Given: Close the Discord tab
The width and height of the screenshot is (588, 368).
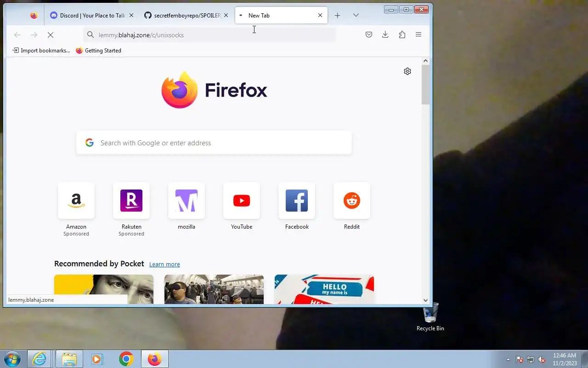Looking at the screenshot, I should 131,15.
